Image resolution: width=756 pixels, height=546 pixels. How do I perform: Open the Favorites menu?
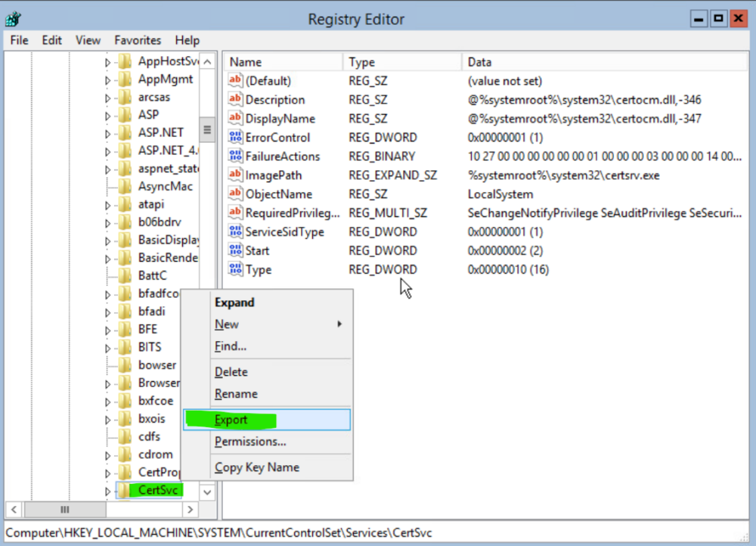click(x=137, y=40)
